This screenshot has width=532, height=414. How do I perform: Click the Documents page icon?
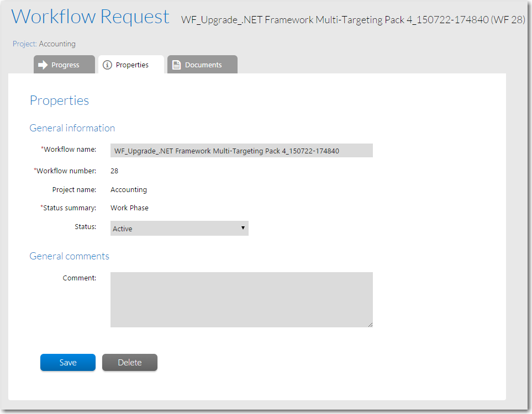click(x=176, y=65)
